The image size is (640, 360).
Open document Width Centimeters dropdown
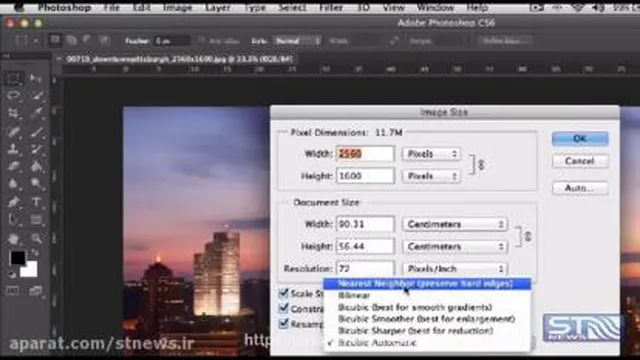pyautogui.click(x=455, y=224)
